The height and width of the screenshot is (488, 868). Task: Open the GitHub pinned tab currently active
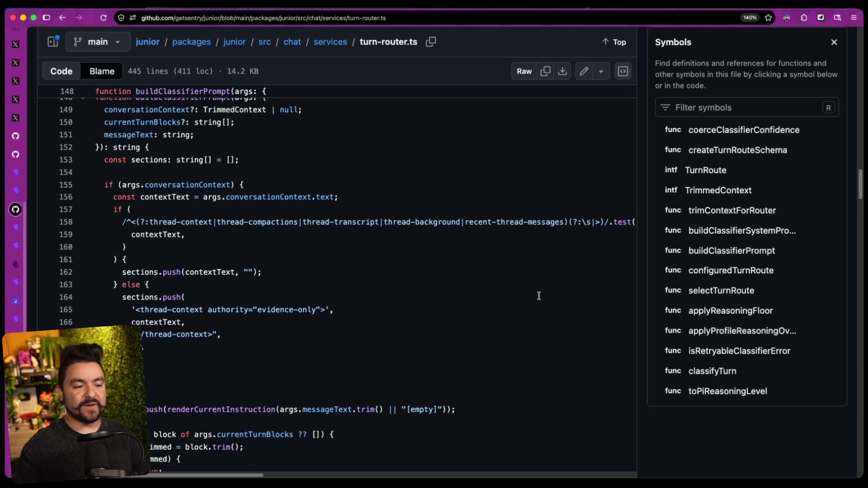click(15, 210)
